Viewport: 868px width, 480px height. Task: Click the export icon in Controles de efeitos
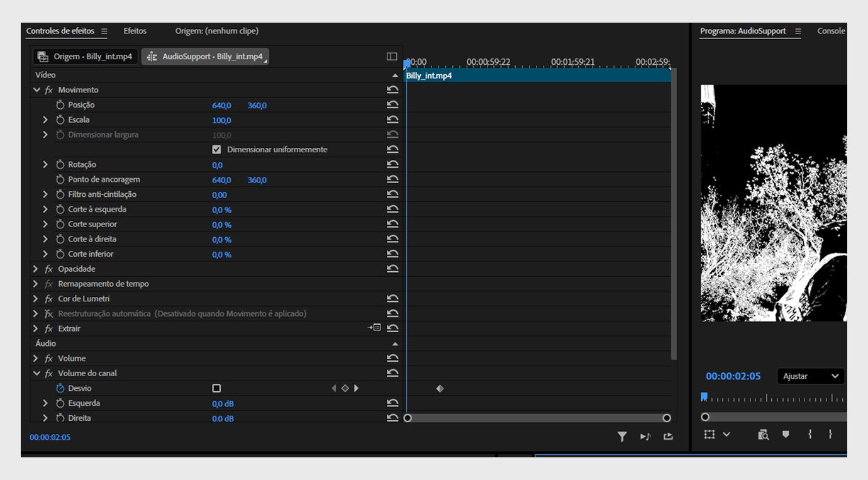(668, 437)
